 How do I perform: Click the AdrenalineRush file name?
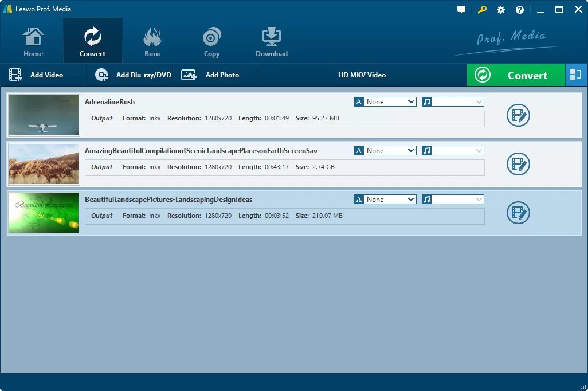109,102
